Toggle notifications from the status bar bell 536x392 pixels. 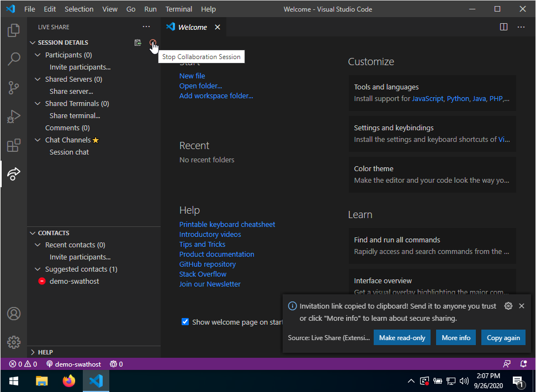coord(522,364)
